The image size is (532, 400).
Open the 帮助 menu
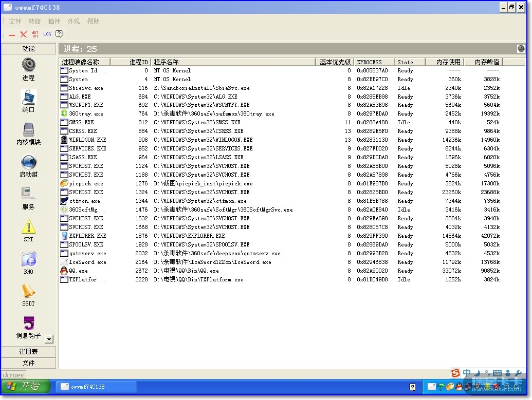(x=94, y=22)
